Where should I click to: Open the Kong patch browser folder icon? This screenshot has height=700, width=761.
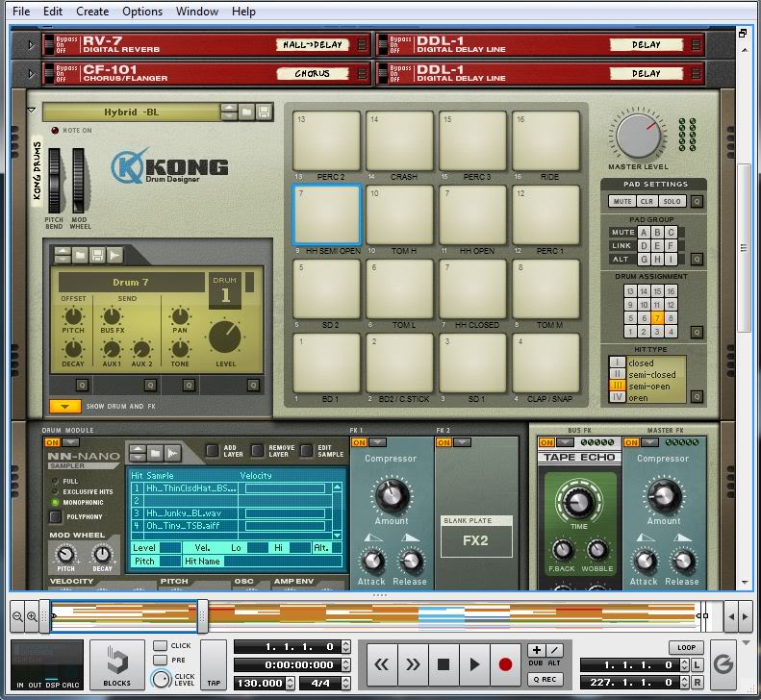click(245, 112)
